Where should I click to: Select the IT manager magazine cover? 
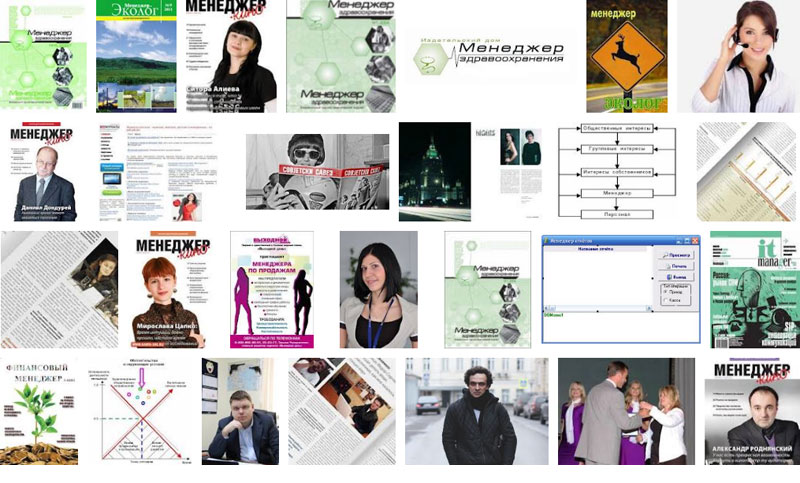pyautogui.click(x=755, y=290)
